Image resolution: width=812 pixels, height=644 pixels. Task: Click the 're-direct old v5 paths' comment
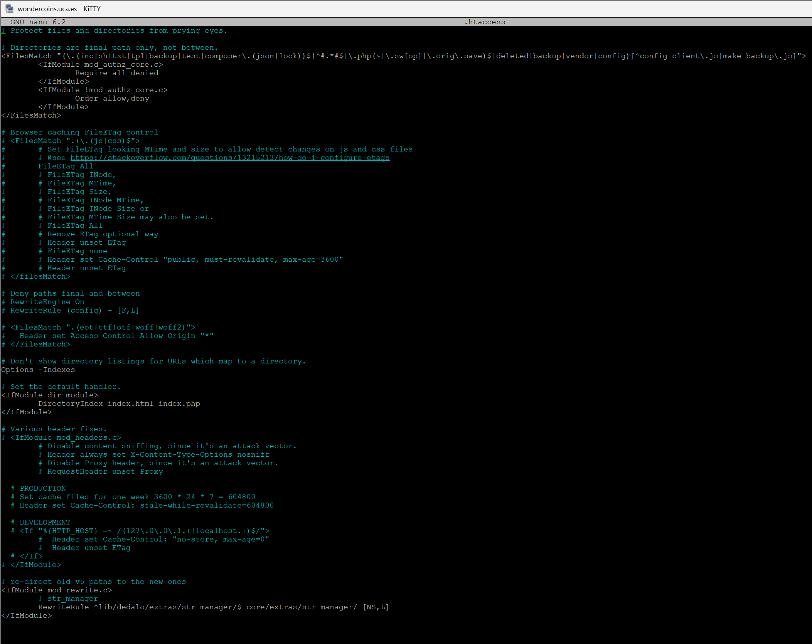94,582
